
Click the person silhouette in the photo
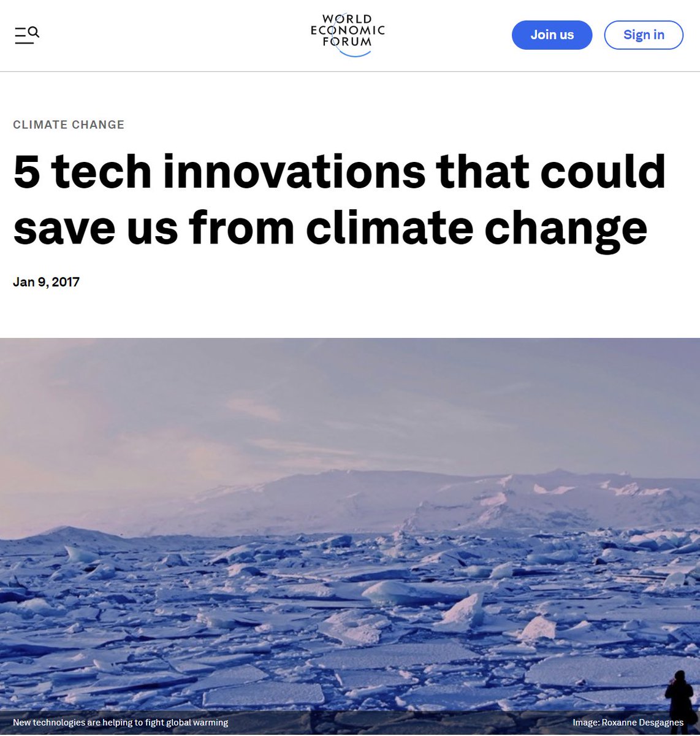click(679, 699)
